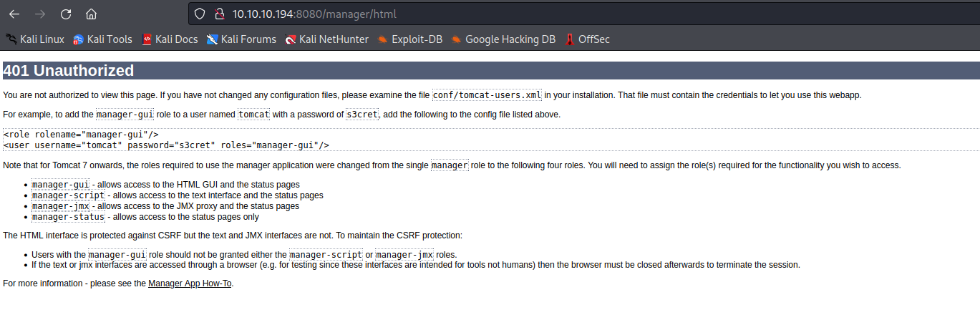Focus the address bar URL field

[501, 14]
